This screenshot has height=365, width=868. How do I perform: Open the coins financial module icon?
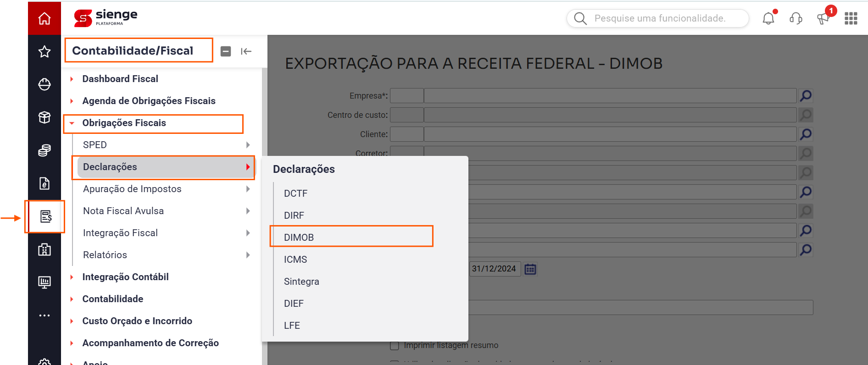coord(45,150)
